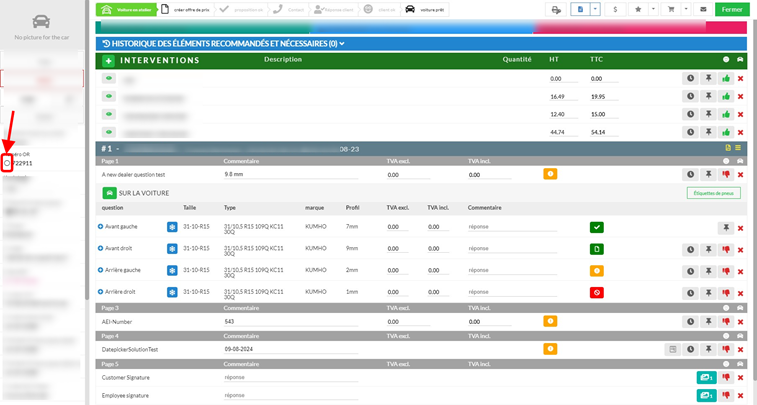Click the Customer Signature réponse field
This screenshot has height=405, width=757.
coord(291,377)
